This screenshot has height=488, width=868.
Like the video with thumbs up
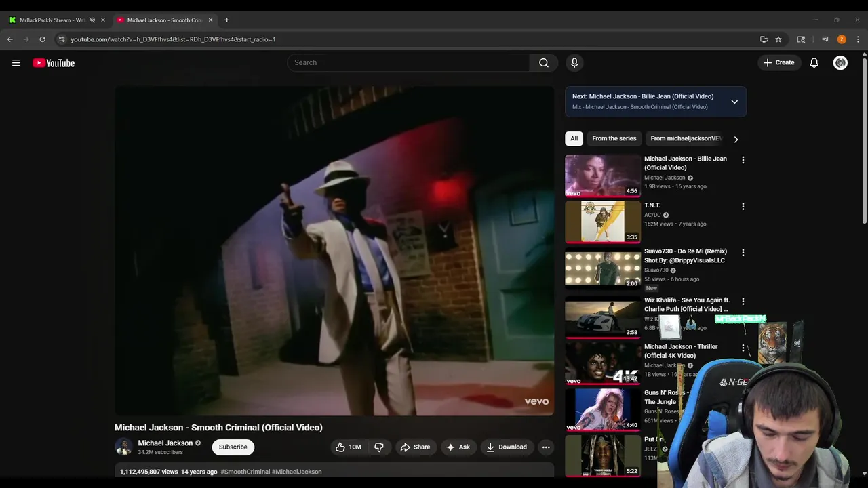coord(348,447)
